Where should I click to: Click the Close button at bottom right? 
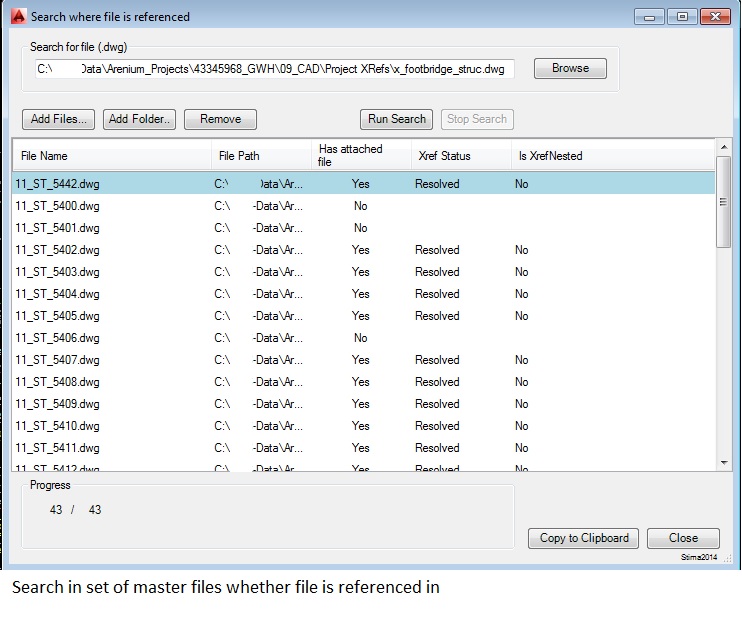[x=683, y=538]
